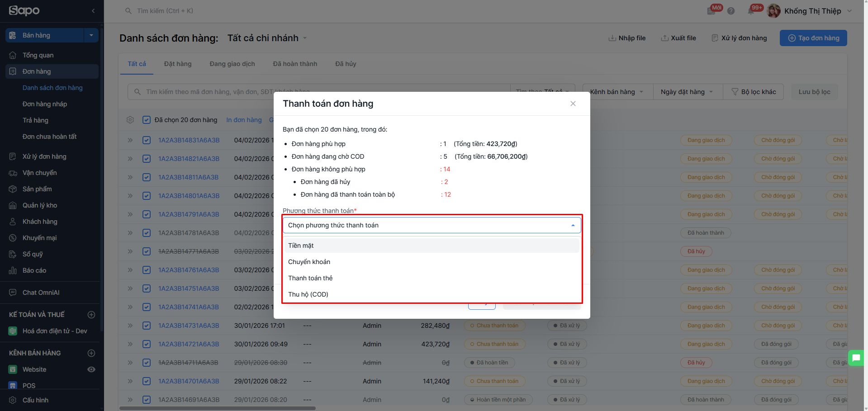Viewport: 868px width, 411px height.
Task: Open the green chat widget icon
Action: [856, 358]
